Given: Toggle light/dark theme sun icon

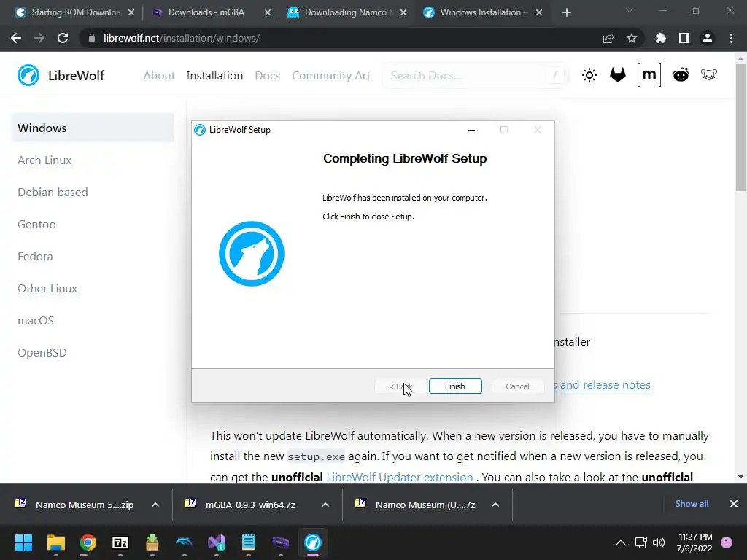Looking at the screenshot, I should click(x=589, y=75).
